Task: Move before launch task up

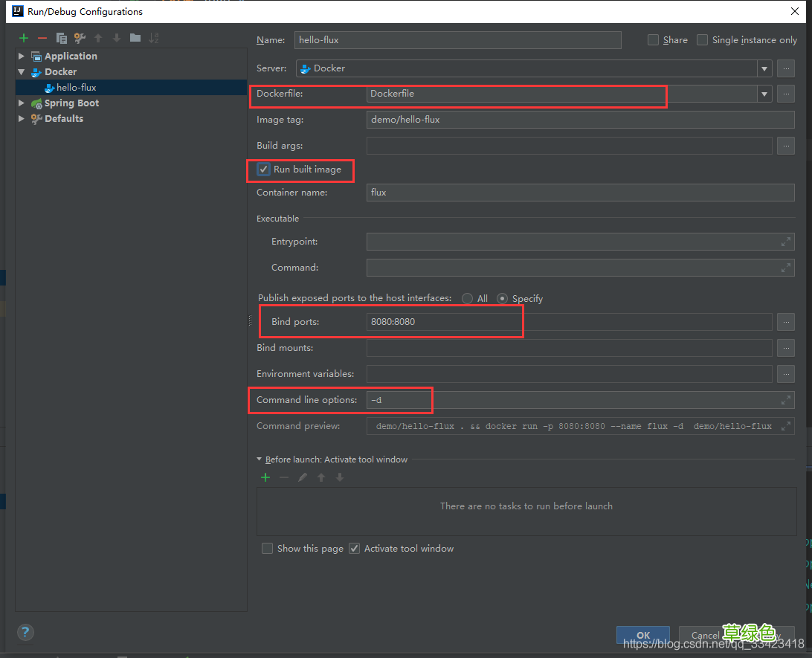Action: tap(321, 477)
